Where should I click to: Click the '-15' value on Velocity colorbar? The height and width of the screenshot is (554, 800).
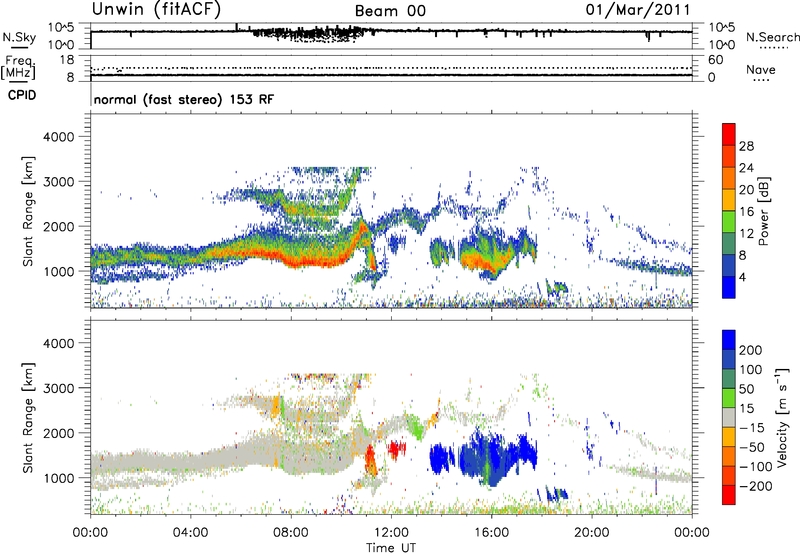point(752,428)
